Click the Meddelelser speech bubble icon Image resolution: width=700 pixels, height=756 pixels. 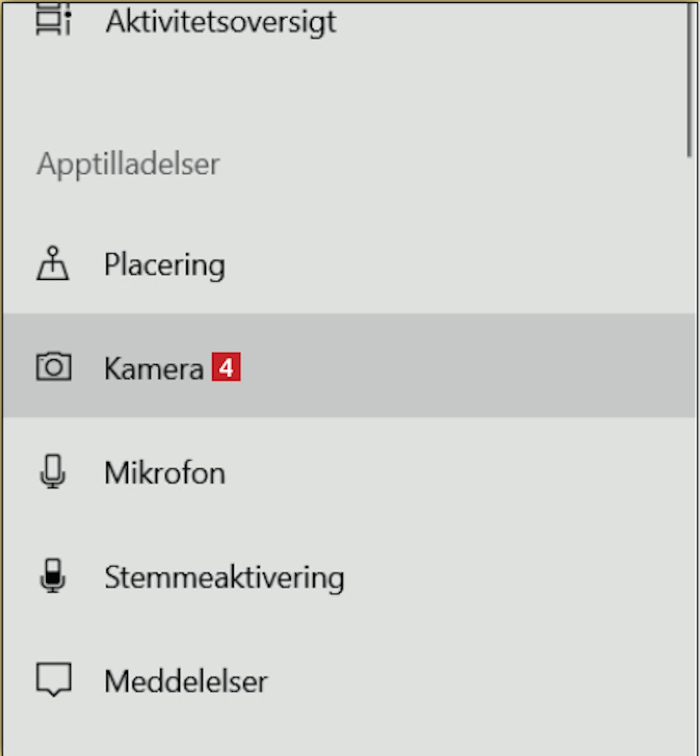54,680
